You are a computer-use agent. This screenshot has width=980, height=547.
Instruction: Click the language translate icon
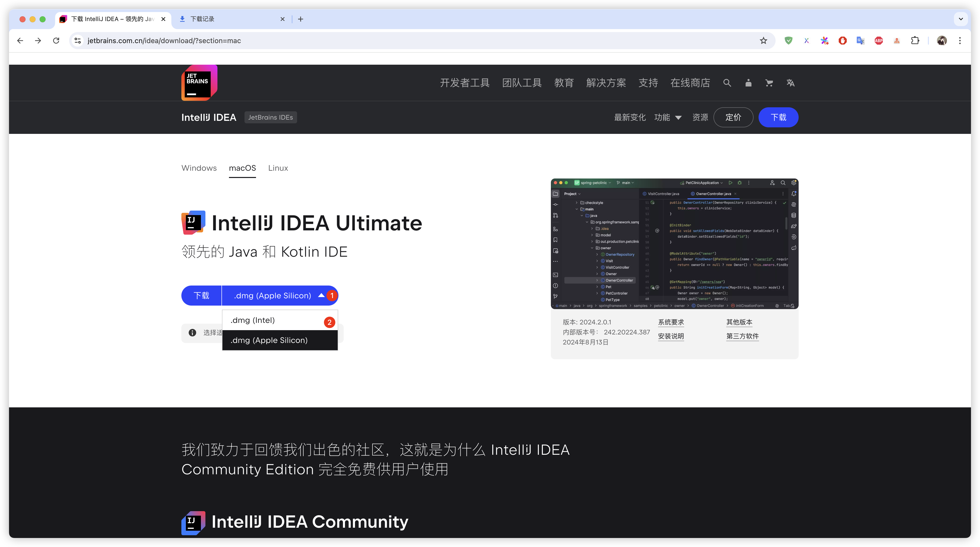coord(790,83)
